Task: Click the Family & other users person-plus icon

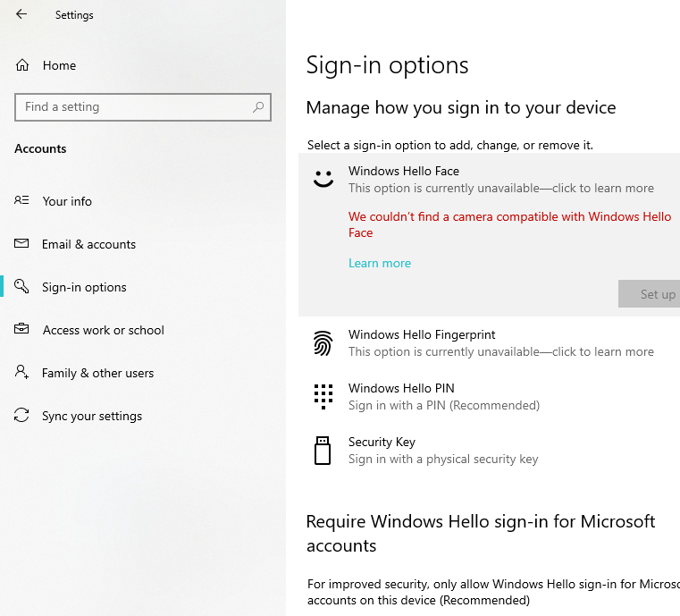Action: pos(21,372)
